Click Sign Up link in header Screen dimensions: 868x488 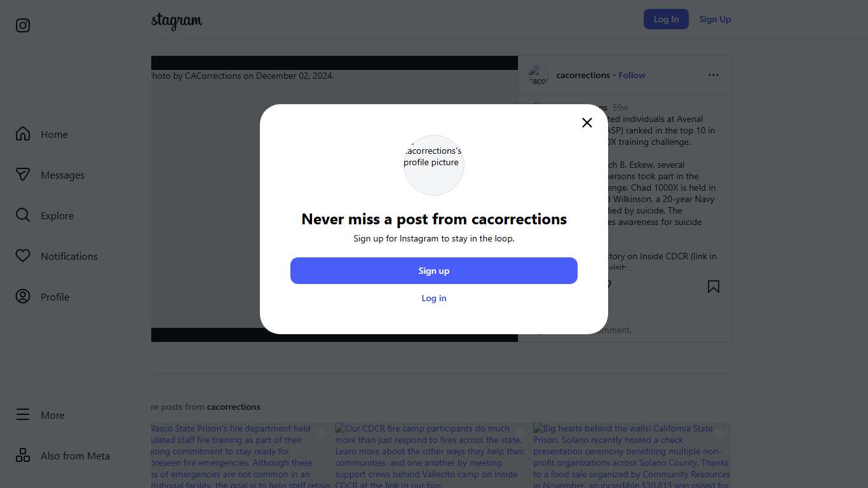(x=715, y=19)
